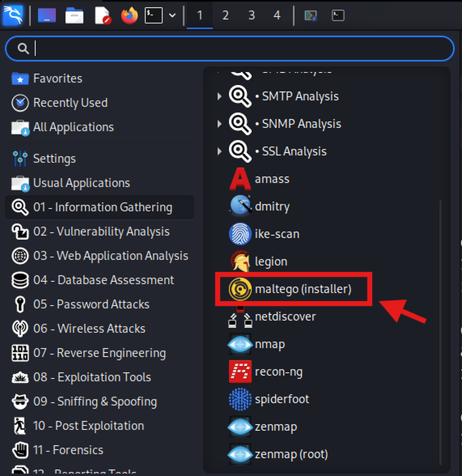462x476 pixels.
Task: Open the terminal dropdown arrow in panel
Action: coord(172,16)
